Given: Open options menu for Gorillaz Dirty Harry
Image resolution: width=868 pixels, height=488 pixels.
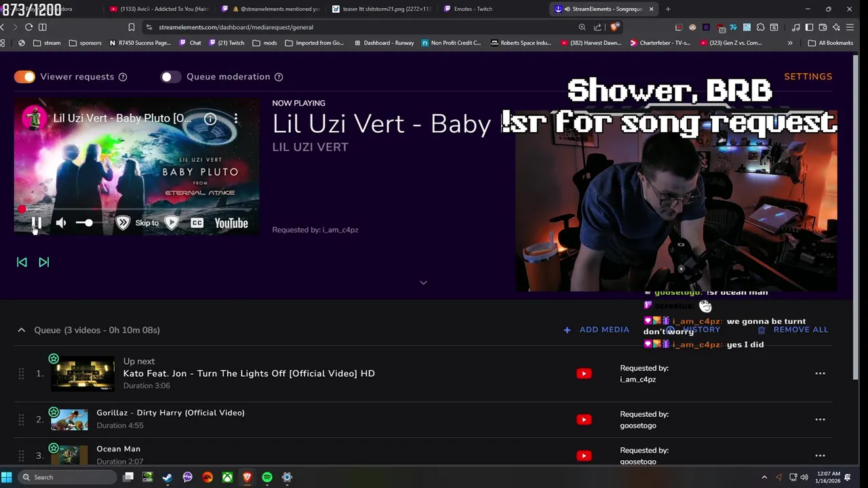Looking at the screenshot, I should (820, 420).
